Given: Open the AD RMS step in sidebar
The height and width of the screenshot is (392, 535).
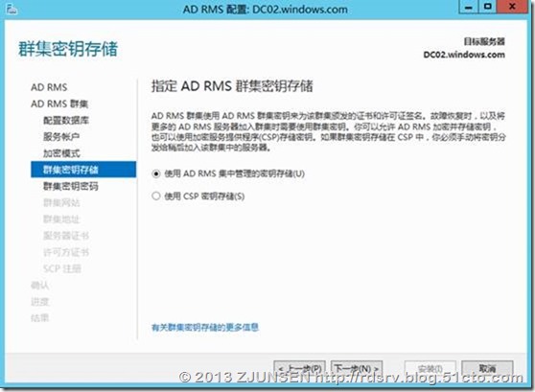Looking at the screenshot, I should 49,87.
